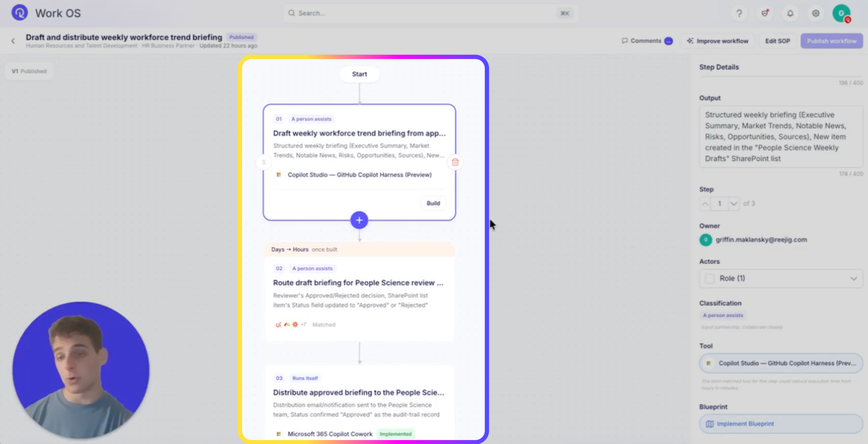Screen dimensions: 868x444
Task: Click the second matched tool icon in step 02
Action: coord(287,325)
